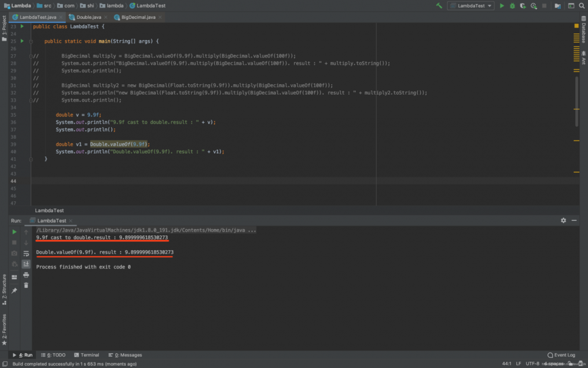Clear console output with trash icon
The image size is (588, 368).
point(26,286)
